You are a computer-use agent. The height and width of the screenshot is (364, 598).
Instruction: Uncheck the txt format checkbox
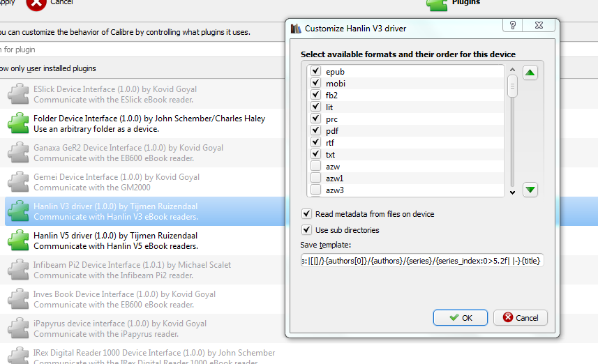(315, 154)
